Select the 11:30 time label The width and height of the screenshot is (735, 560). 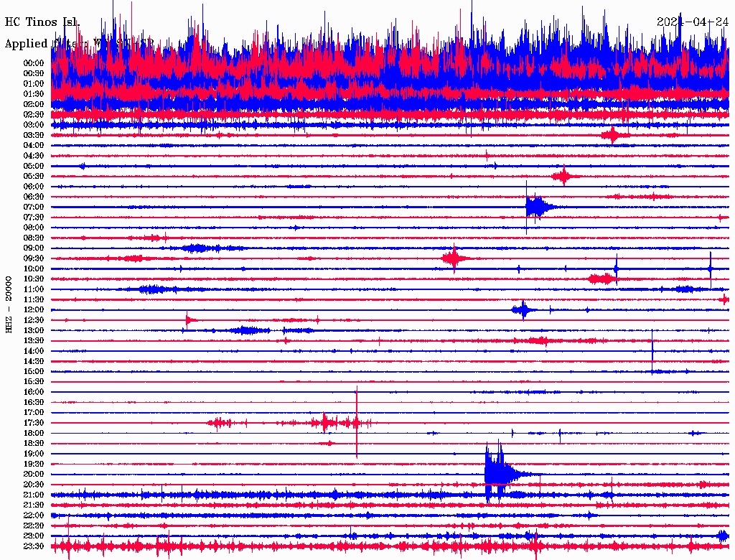34,299
